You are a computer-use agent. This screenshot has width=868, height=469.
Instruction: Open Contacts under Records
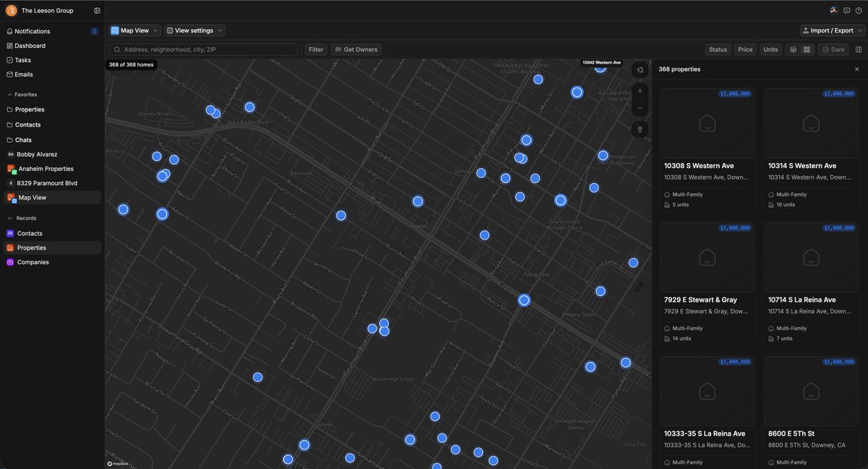coord(52,233)
